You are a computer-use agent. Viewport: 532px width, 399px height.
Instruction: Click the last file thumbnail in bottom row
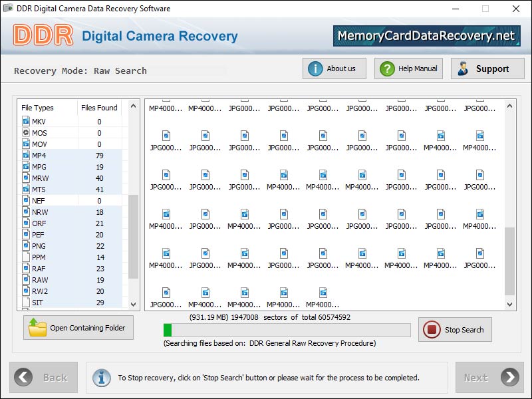[323, 293]
